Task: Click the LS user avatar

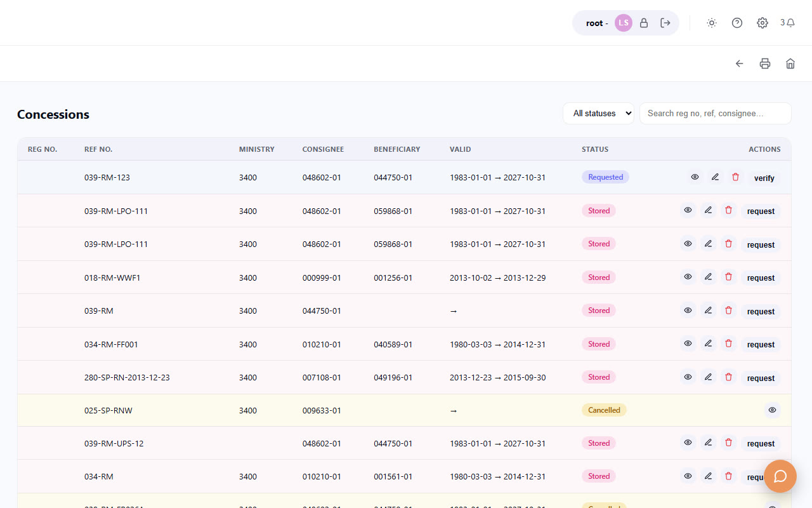Action: [x=624, y=23]
